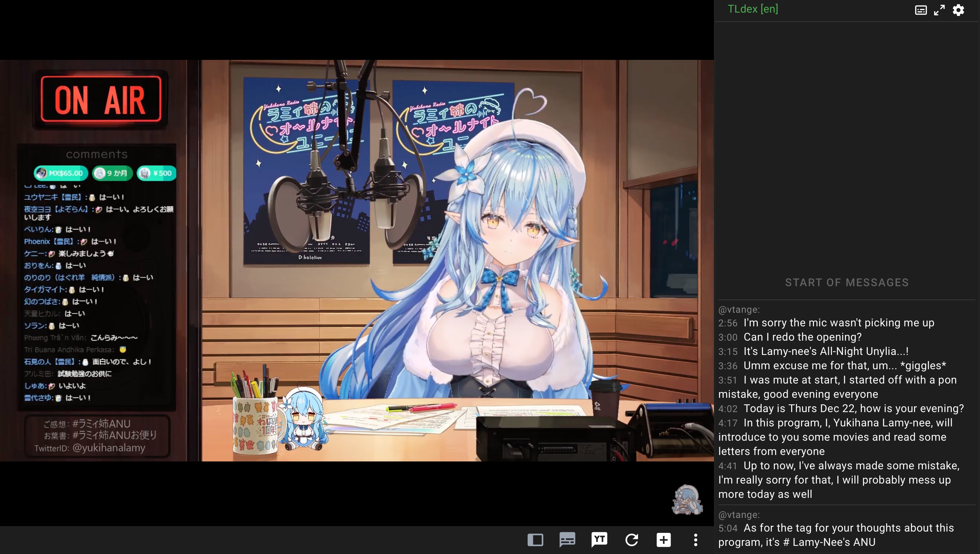Click message "Today is Thurs Dec 22"
Screen dimensions: 980x554
pyautogui.click(x=854, y=408)
